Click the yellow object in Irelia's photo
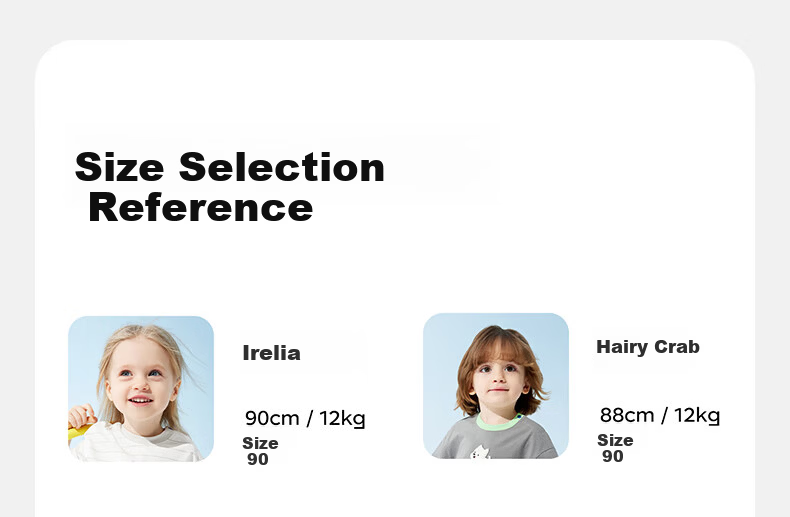This screenshot has height=517, width=790. (x=79, y=431)
